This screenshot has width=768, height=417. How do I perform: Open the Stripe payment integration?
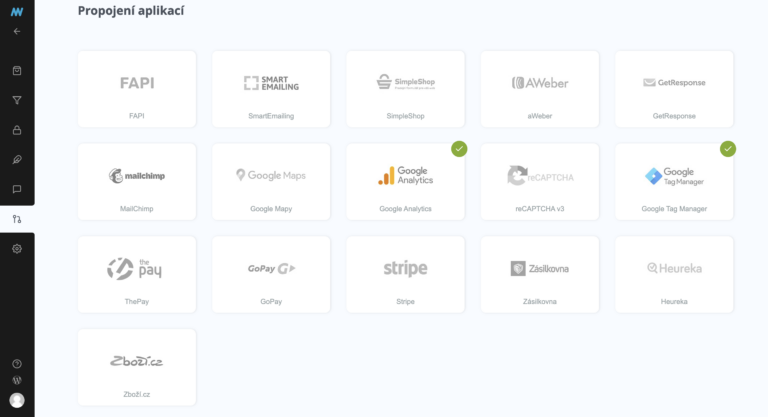[x=405, y=274]
